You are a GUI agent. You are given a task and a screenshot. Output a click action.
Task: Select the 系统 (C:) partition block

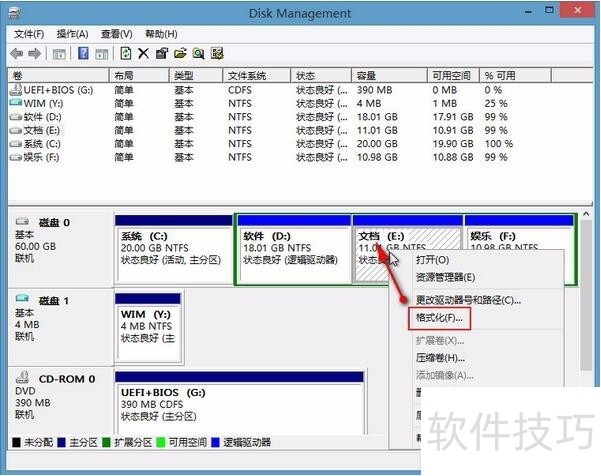[x=174, y=250]
